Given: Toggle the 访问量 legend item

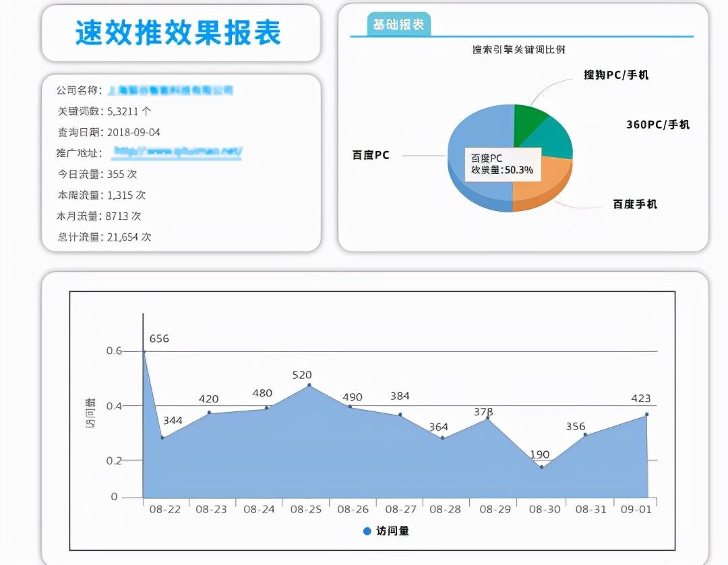Looking at the screenshot, I should click(386, 531).
